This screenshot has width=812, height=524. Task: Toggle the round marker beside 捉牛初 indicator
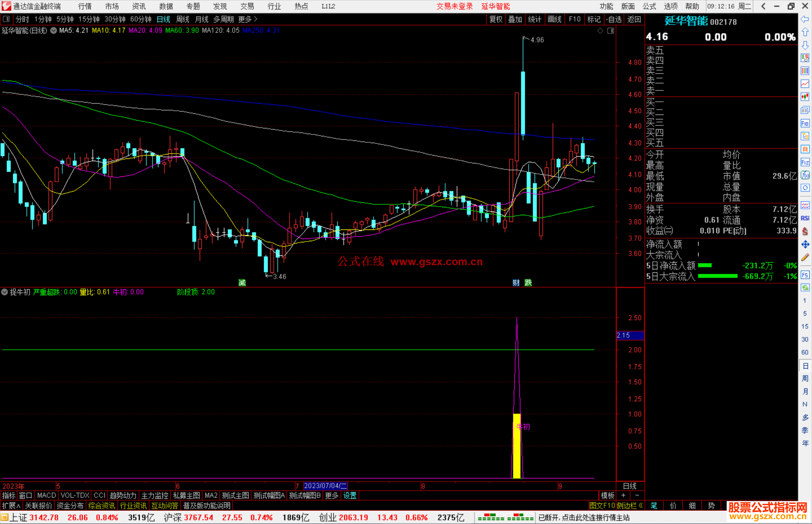5,292
